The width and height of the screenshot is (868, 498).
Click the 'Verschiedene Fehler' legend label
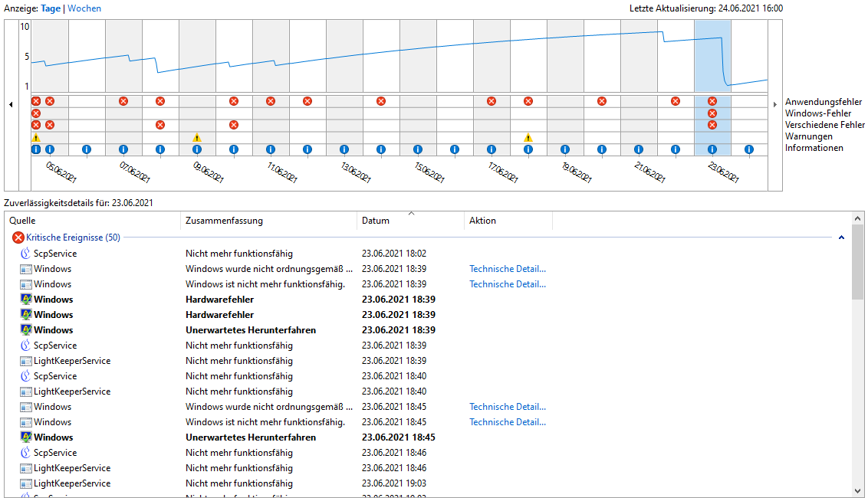pyautogui.click(x=825, y=125)
